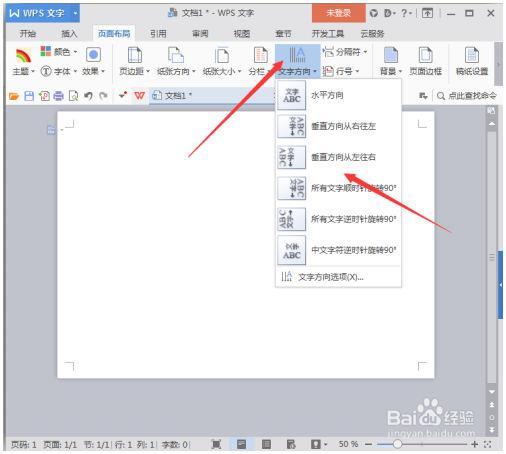This screenshot has width=506, height=454.
Task: Switch to the 视图 ribbon tab
Action: point(242,34)
